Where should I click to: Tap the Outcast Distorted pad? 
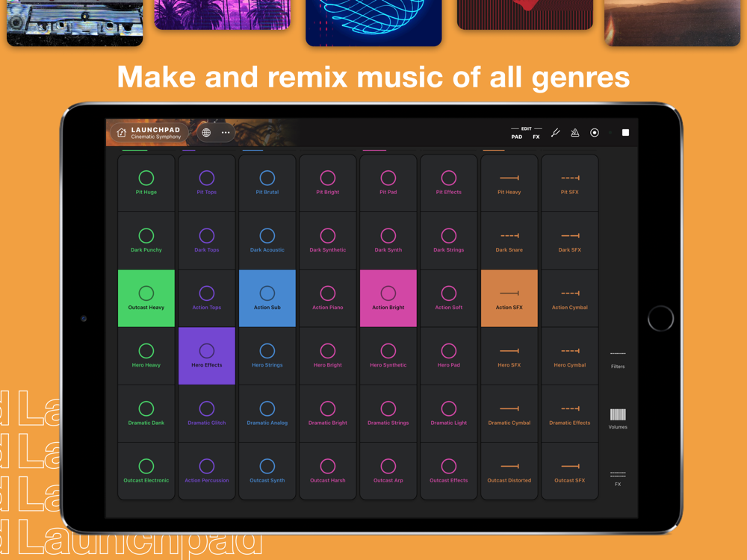pos(509,471)
